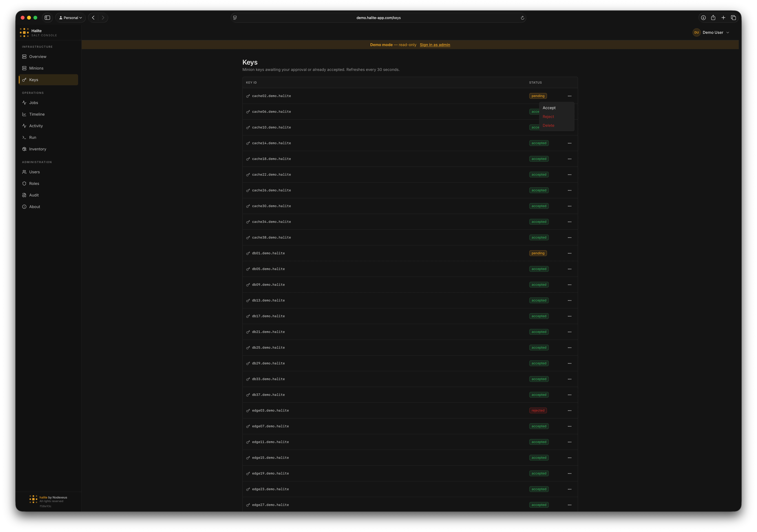The image size is (757, 532).
Task: Go back in browser history
Action: click(x=93, y=18)
